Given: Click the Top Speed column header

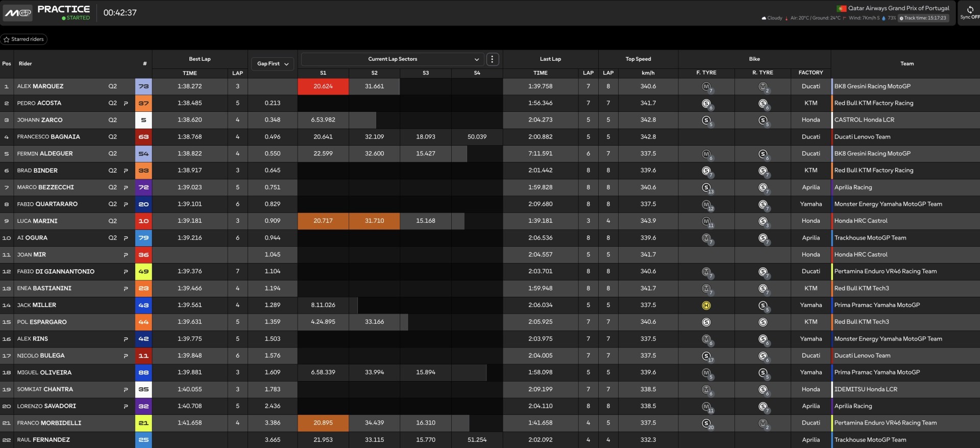Looking at the screenshot, I should (638, 59).
